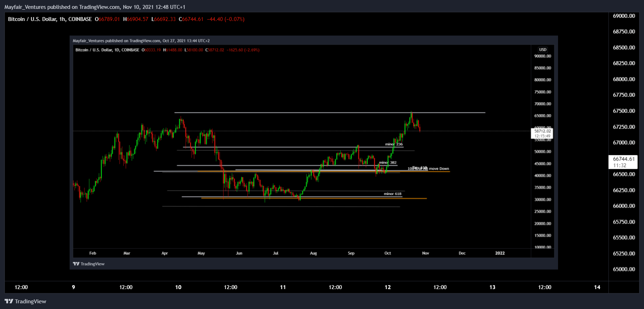This screenshot has height=309, width=644.
Task: Click date 10 on the outer time axis
Action: 178,287
